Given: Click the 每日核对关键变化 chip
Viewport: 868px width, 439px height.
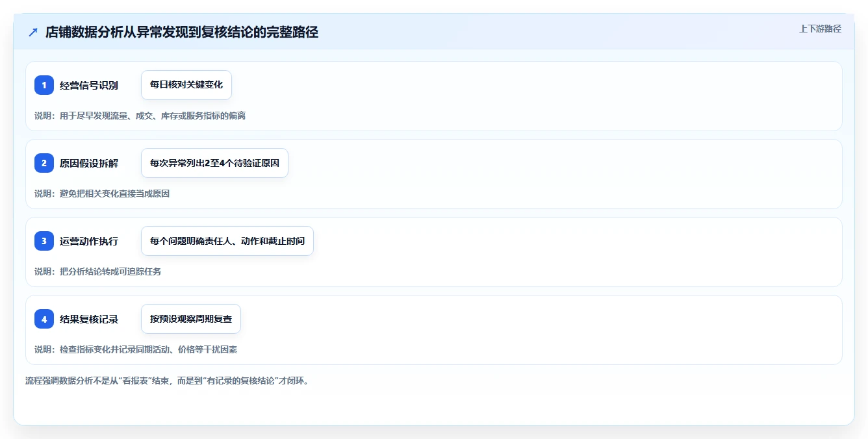Looking at the screenshot, I should tap(186, 85).
